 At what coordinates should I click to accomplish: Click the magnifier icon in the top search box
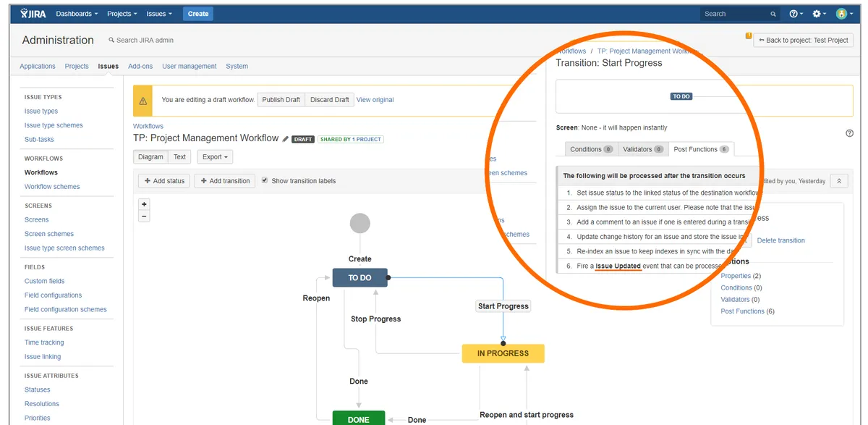pyautogui.click(x=773, y=14)
